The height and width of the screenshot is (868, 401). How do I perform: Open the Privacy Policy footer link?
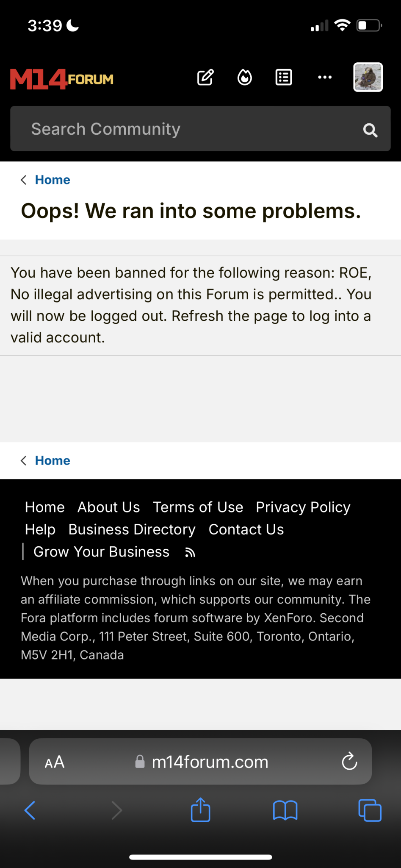(x=303, y=507)
